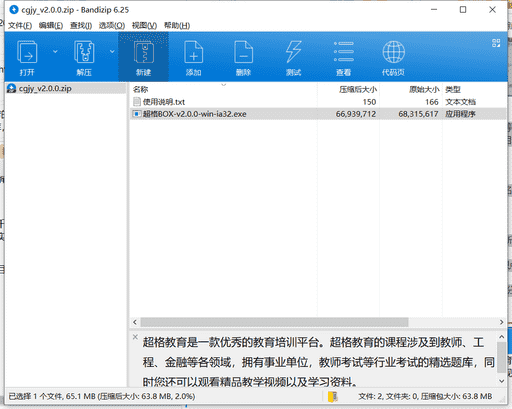The image size is (512, 409).
Task: Click up arrow of comment panel scrollbar
Action: 501,337
